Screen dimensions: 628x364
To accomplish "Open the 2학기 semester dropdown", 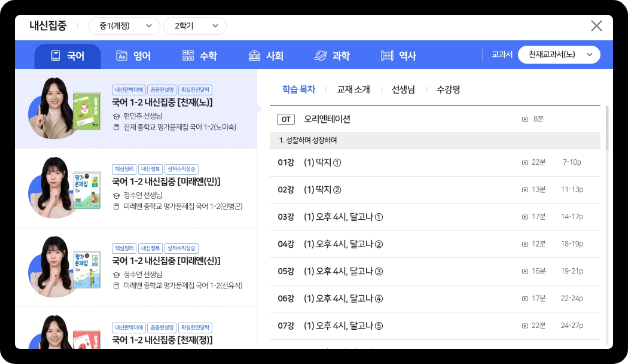I will tap(195, 26).
